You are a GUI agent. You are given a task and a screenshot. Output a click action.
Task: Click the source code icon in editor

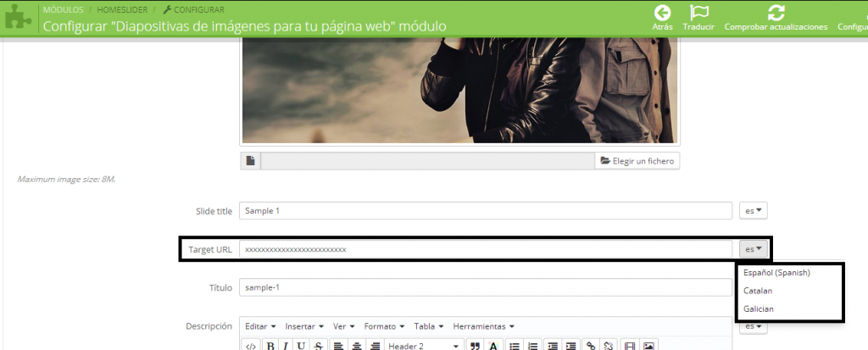[x=250, y=346]
